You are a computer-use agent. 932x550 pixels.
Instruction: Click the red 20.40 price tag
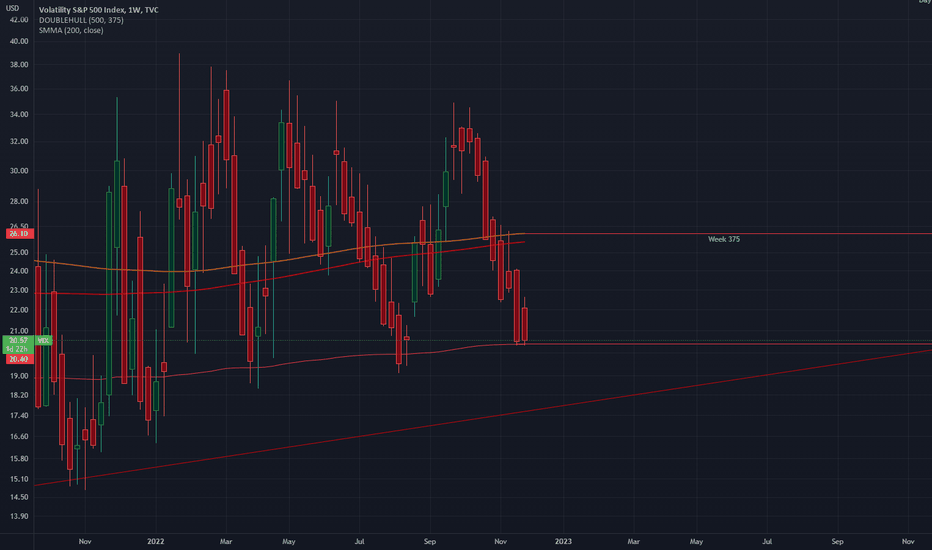[x=19, y=359]
